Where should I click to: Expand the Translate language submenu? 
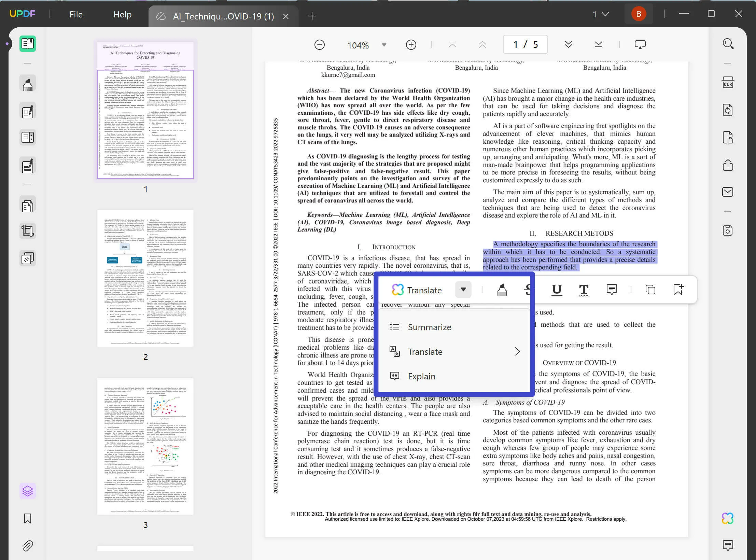pyautogui.click(x=516, y=352)
